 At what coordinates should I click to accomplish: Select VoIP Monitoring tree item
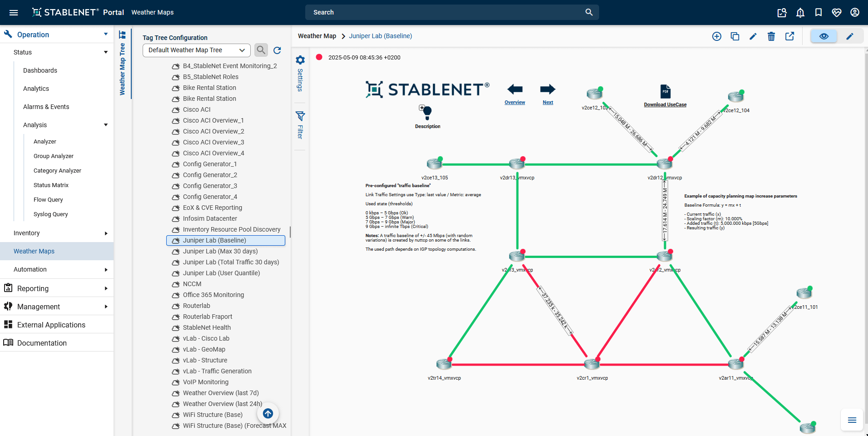tap(206, 382)
